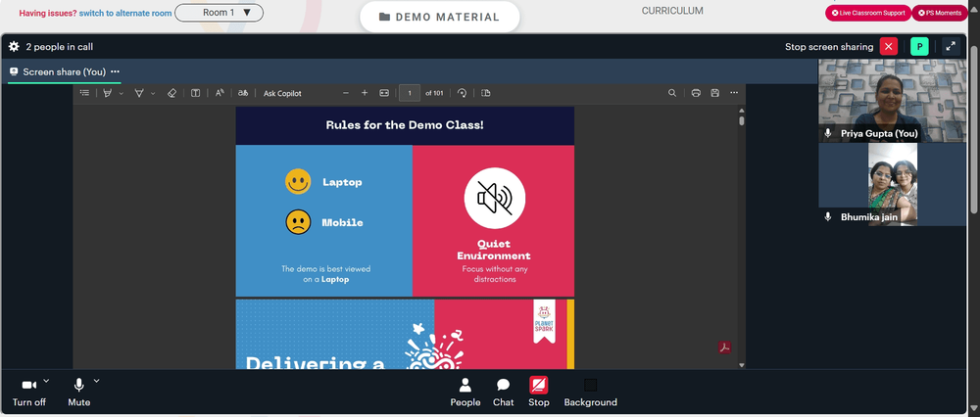Click the save icon in PDF toolbar
Screen dimensions: 980x417
(715, 93)
